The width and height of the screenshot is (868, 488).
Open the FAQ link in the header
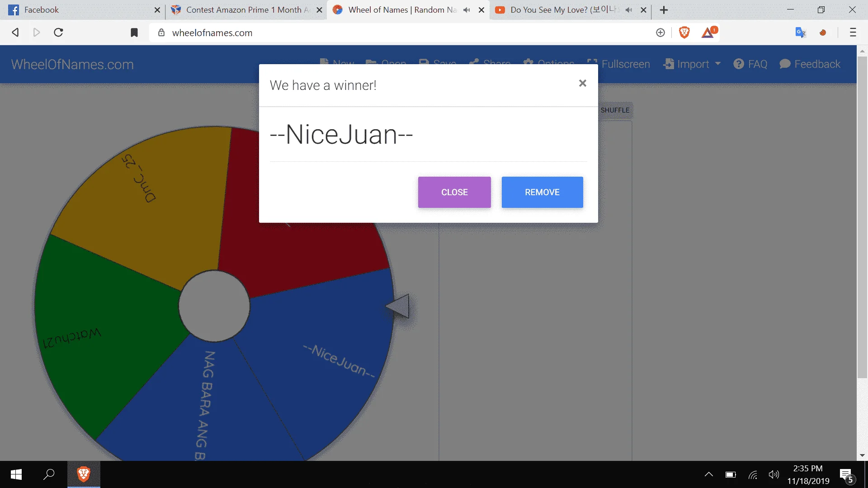750,64
